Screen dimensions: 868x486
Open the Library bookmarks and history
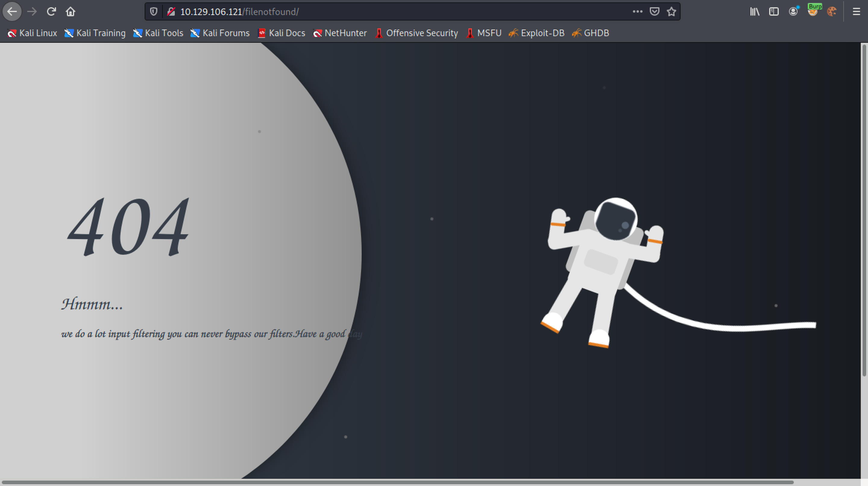[x=754, y=12]
